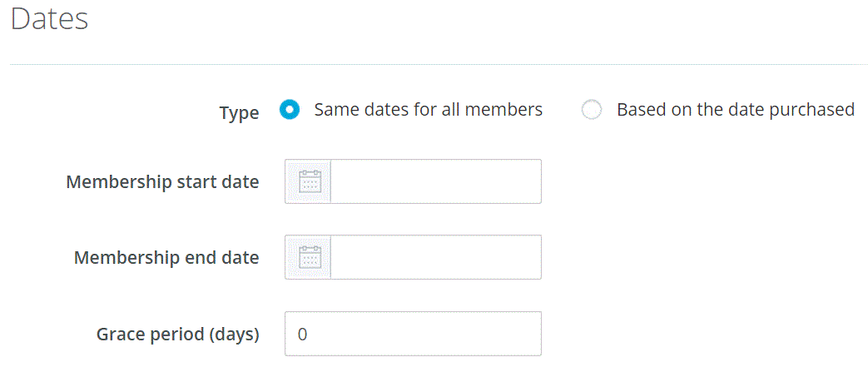This screenshot has height=367, width=868.
Task: Click the "Membership start date" field label
Action: tap(162, 181)
